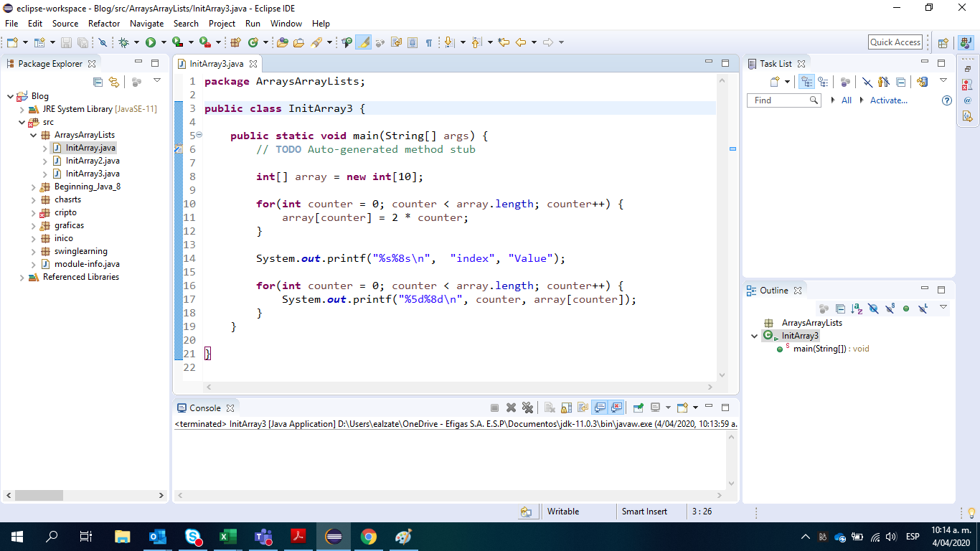The image size is (980, 551).
Task: Pin the Console view
Action: [x=639, y=408]
